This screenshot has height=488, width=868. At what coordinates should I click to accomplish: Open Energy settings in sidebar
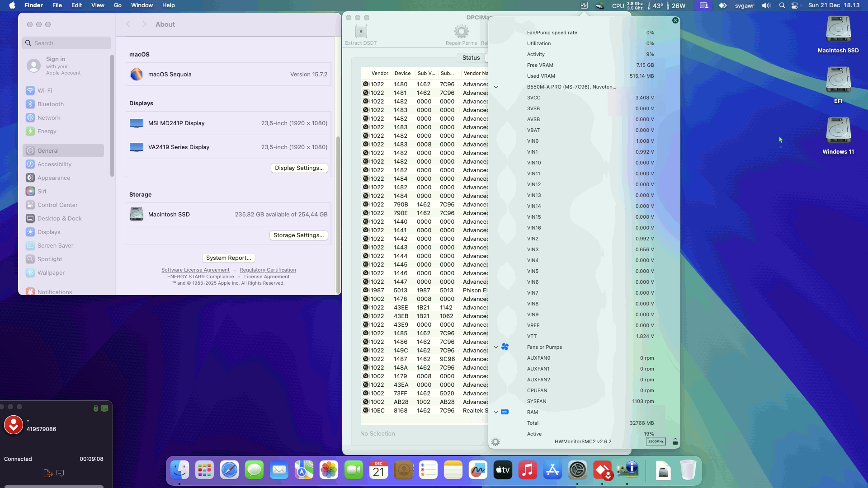click(x=63, y=131)
